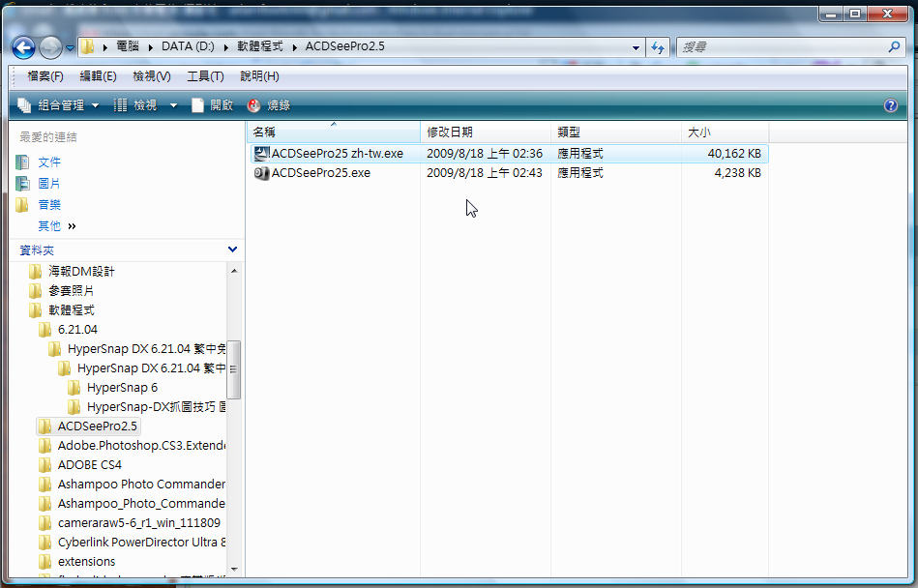Screen dimensions: 918x588
Task: Maximize the Explorer window
Action: point(855,13)
